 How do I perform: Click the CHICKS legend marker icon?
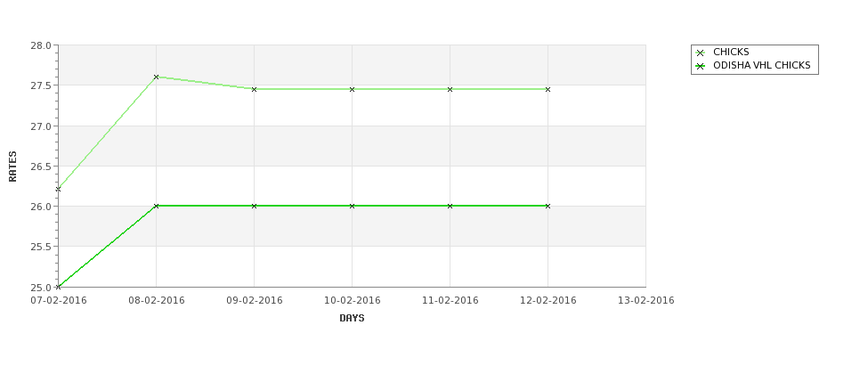click(701, 53)
